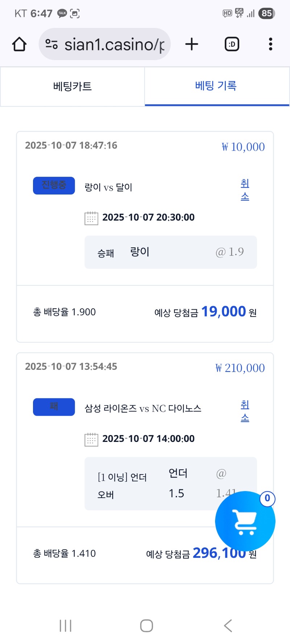Screen dimensions: 290x644
Task: Tap the 진행중 status badge
Action: point(54,185)
